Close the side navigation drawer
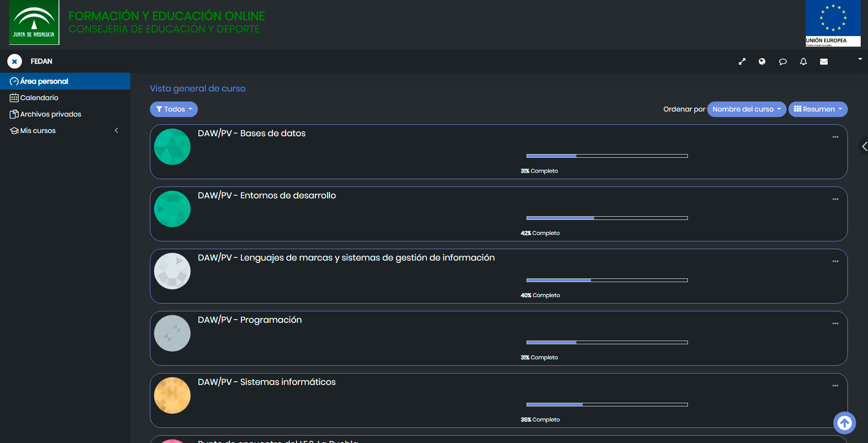 [15, 61]
